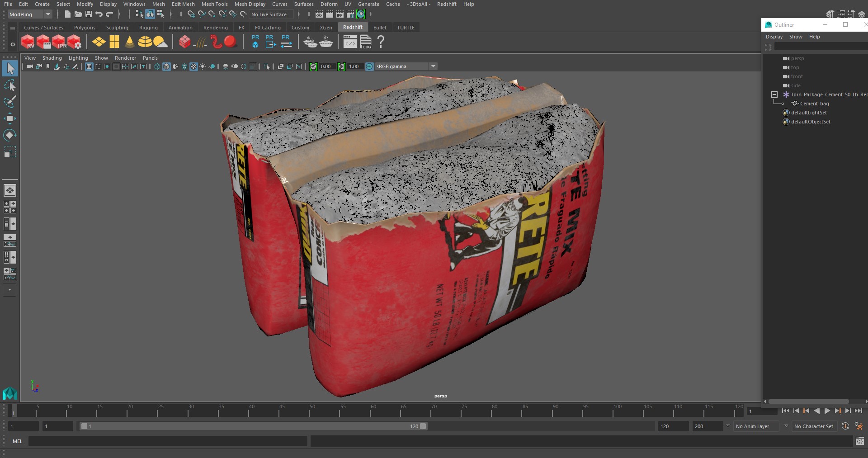This screenshot has width=868, height=458.
Task: Open the Mesh Tools menu
Action: click(x=214, y=4)
